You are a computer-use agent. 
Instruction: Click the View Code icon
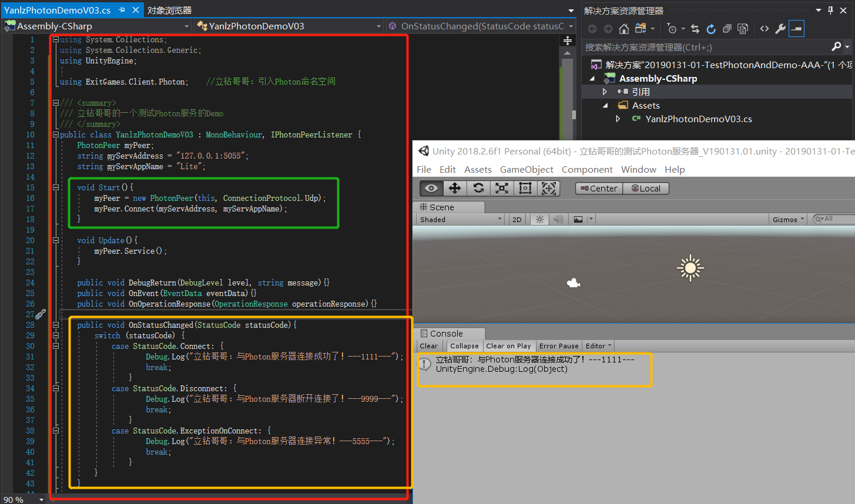pyautogui.click(x=765, y=28)
